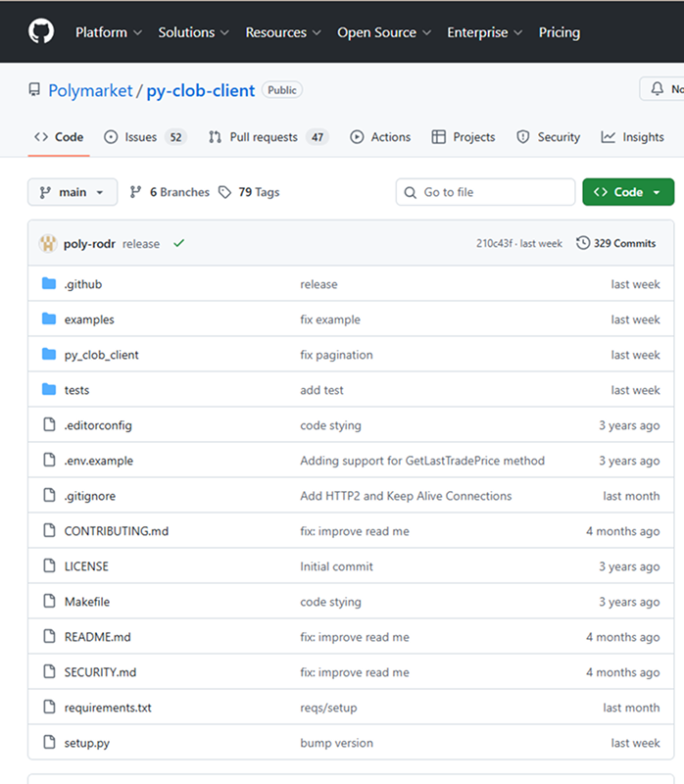This screenshot has height=784, width=684.
Task: Open the Resources dropdown
Action: pos(283,32)
